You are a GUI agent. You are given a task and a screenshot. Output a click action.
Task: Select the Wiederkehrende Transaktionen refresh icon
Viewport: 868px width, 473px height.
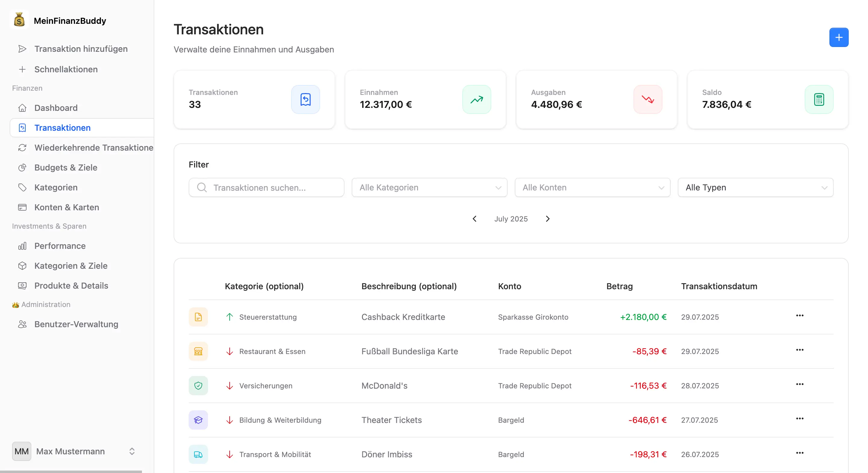[22, 148]
